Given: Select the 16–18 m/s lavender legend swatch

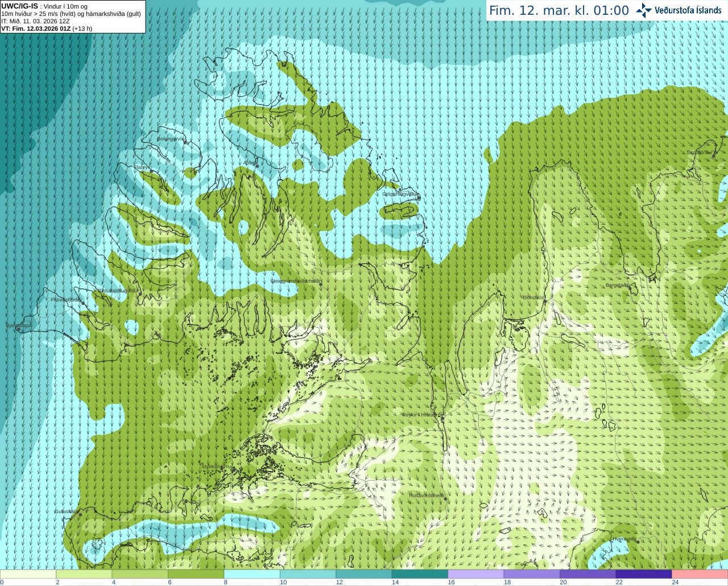Looking at the screenshot, I should 476,573.
